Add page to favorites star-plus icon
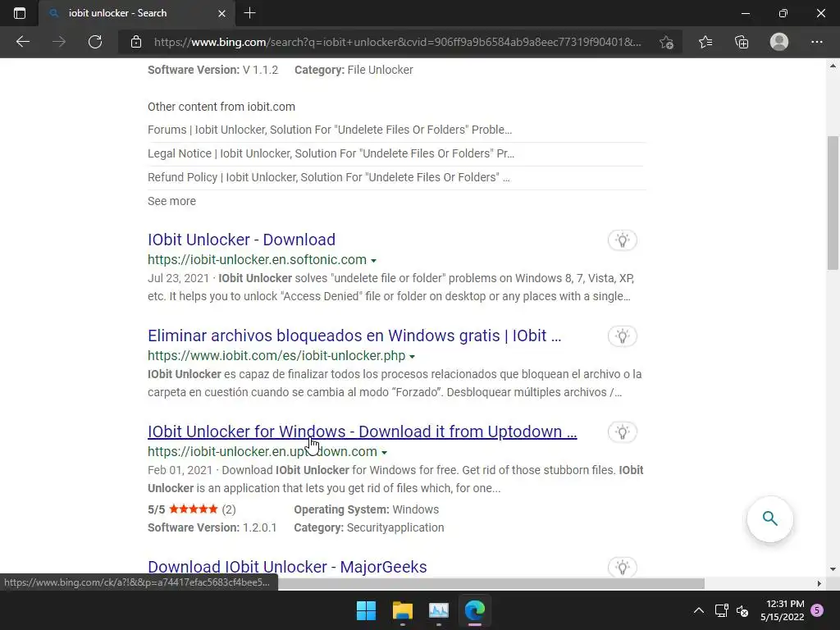This screenshot has height=630, width=840. pos(666,42)
